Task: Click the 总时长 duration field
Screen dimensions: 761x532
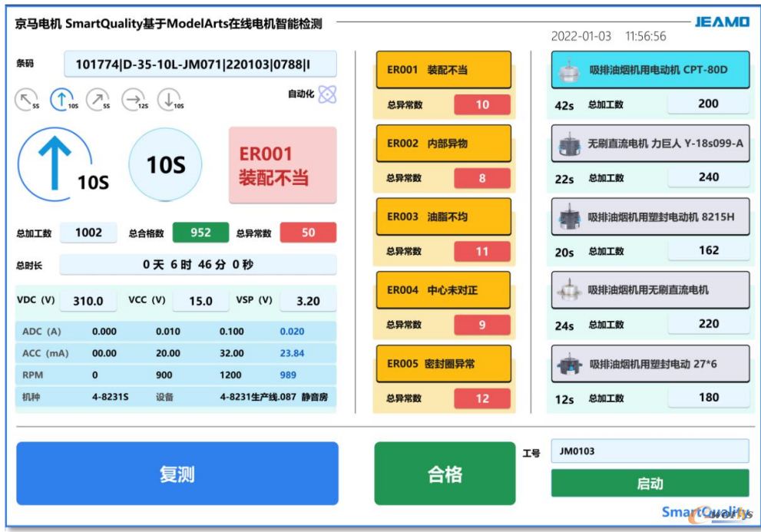Action: click(x=198, y=265)
